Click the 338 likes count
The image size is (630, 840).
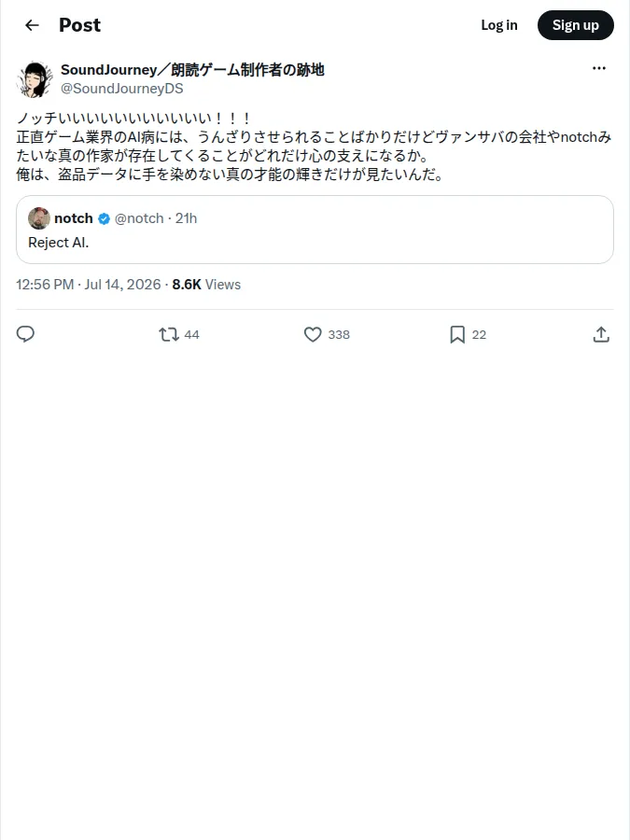click(x=339, y=335)
